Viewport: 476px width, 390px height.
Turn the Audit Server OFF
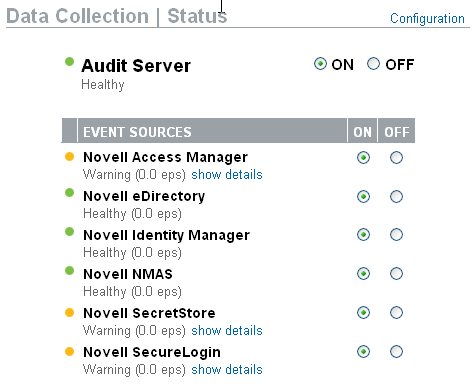pyautogui.click(x=373, y=64)
